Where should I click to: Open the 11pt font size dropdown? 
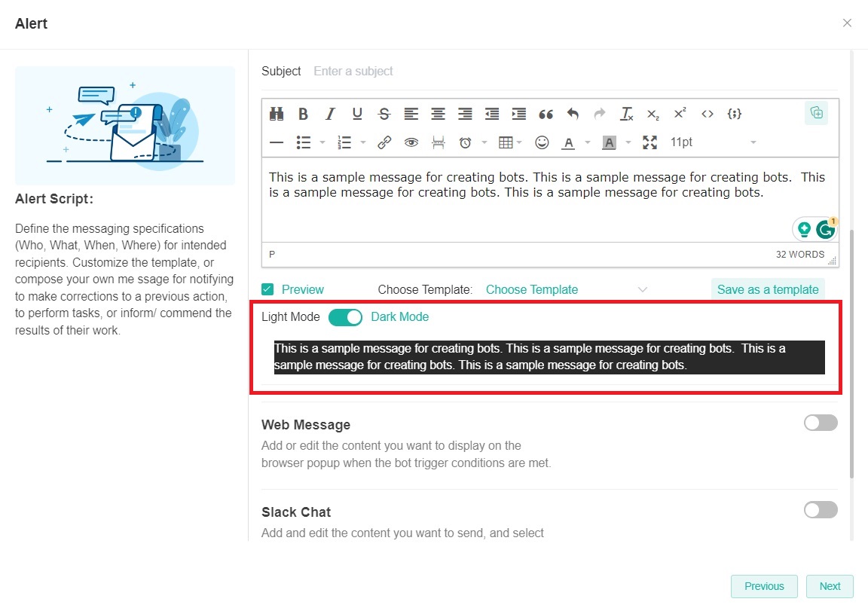pyautogui.click(x=712, y=142)
